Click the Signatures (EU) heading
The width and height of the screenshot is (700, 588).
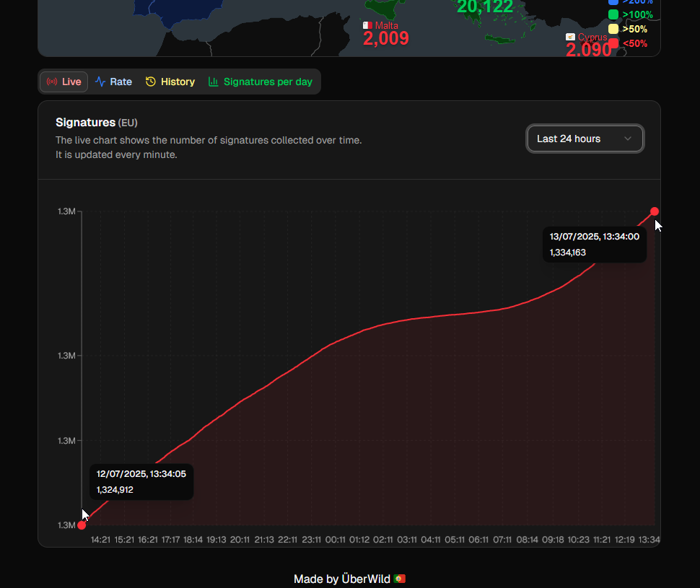pos(97,123)
